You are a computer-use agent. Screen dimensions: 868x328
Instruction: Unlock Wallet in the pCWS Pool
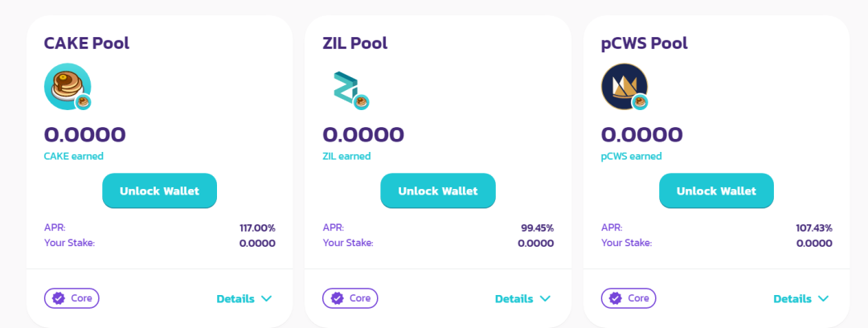tap(716, 191)
